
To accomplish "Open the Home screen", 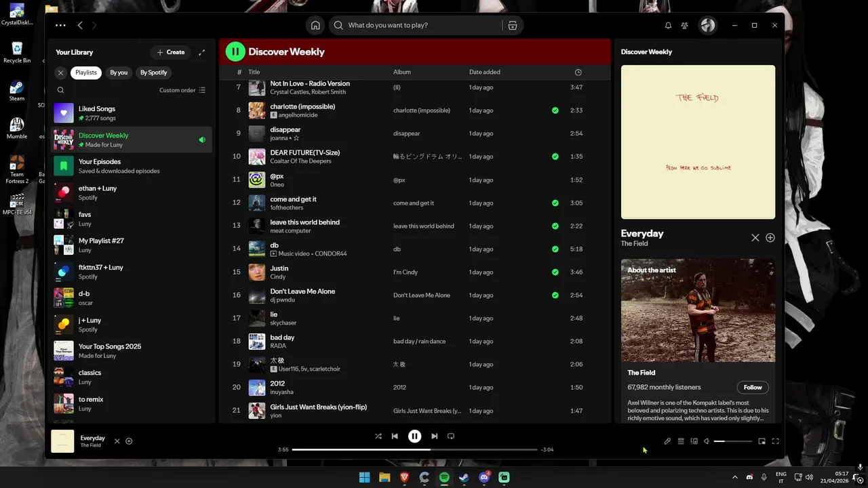I will pyautogui.click(x=315, y=25).
